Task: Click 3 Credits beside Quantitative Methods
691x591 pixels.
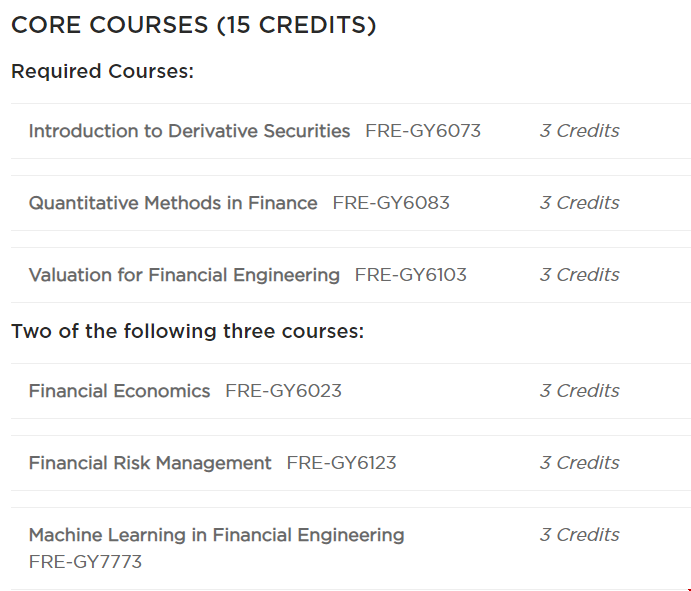Action: tap(580, 203)
